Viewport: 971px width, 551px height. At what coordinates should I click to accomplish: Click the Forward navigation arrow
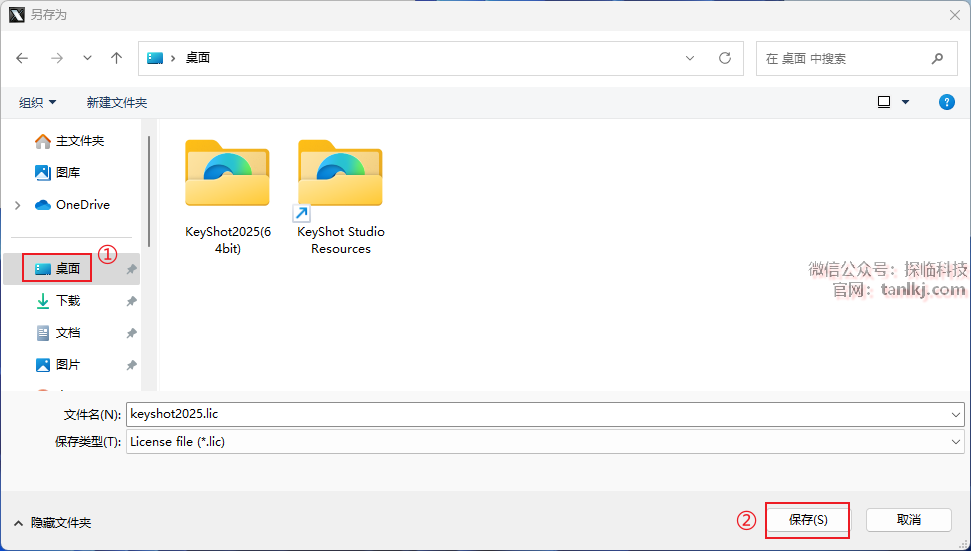[x=57, y=58]
